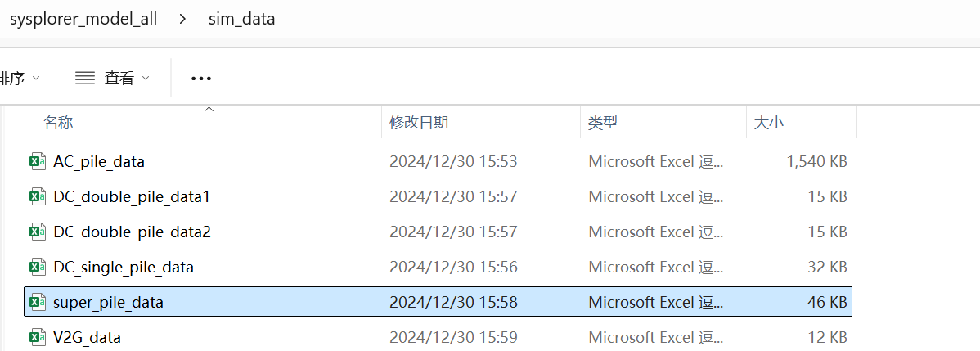Viewport: 980px width, 351px height.
Task: Open the 查看 view dropdown
Action: 113,79
